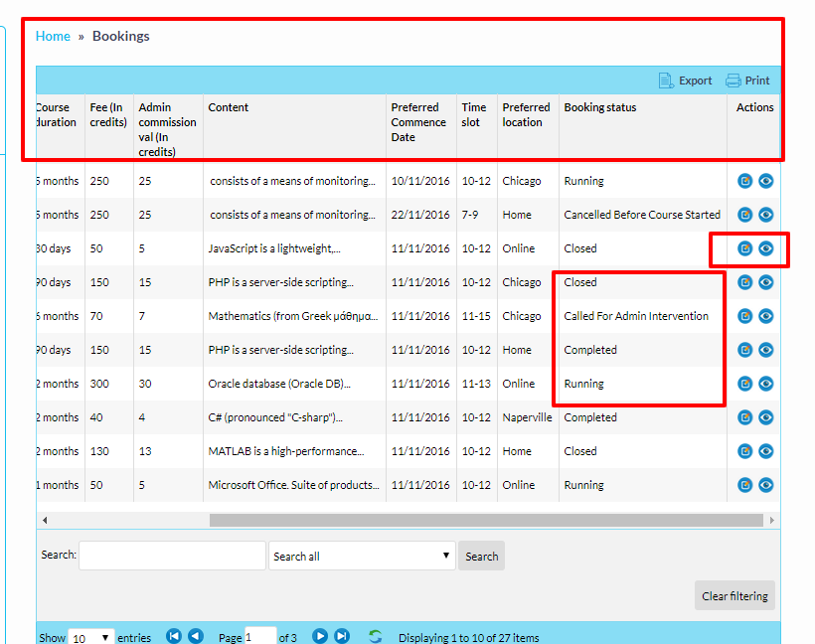This screenshot has width=815, height=644.
Task: Click the Preferred location column header
Action: [x=526, y=114]
